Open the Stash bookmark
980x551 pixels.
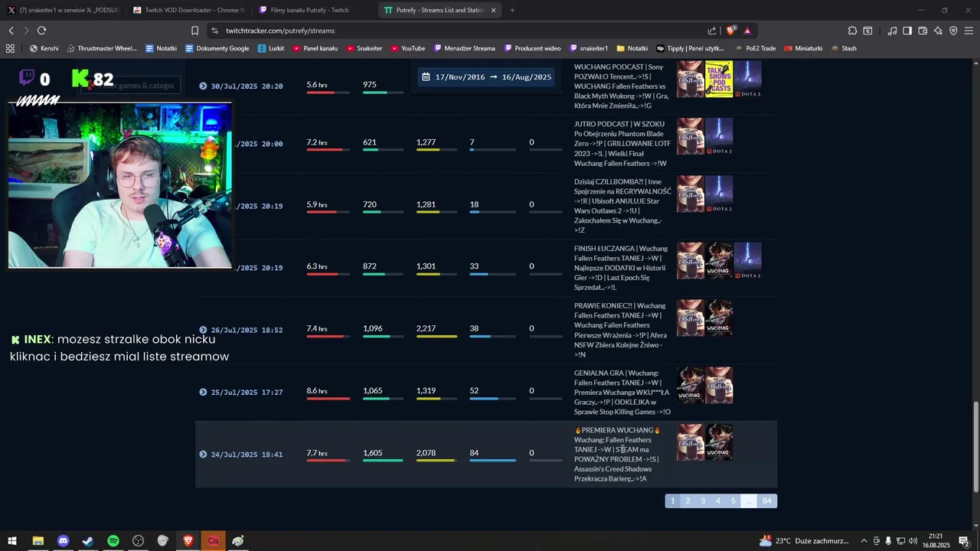843,48
